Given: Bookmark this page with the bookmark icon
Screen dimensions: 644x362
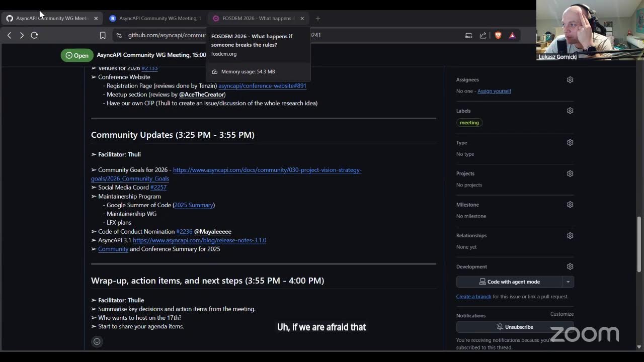Looking at the screenshot, I should pyautogui.click(x=103, y=35).
